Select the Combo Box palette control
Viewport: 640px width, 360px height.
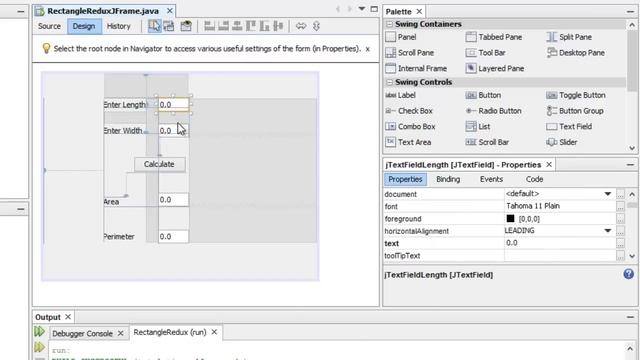click(x=410, y=127)
